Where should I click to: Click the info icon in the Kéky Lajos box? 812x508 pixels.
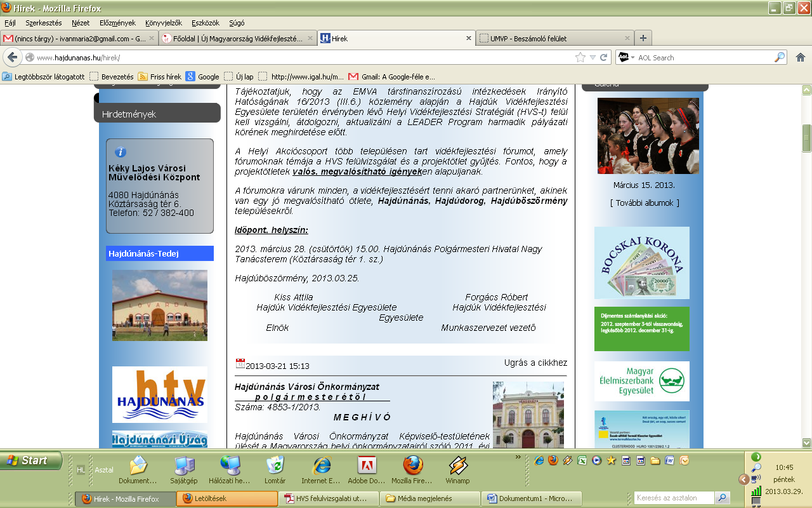(121, 152)
